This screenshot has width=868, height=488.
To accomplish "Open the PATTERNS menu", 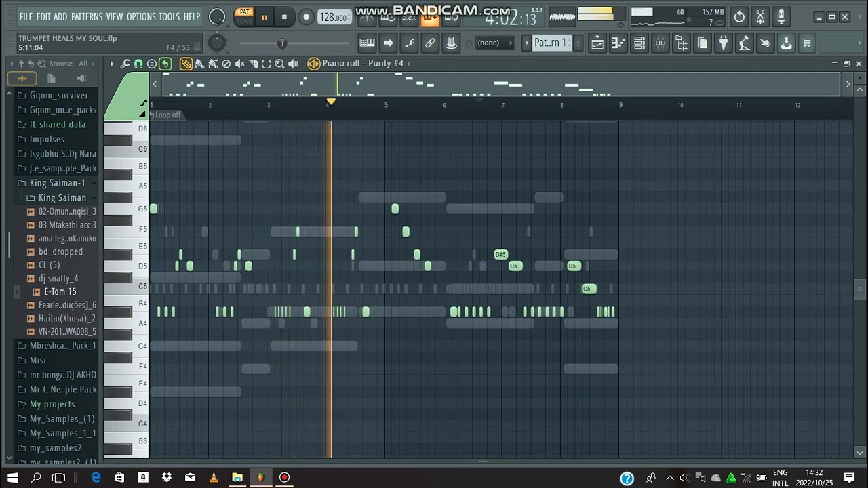I will 87,17.
